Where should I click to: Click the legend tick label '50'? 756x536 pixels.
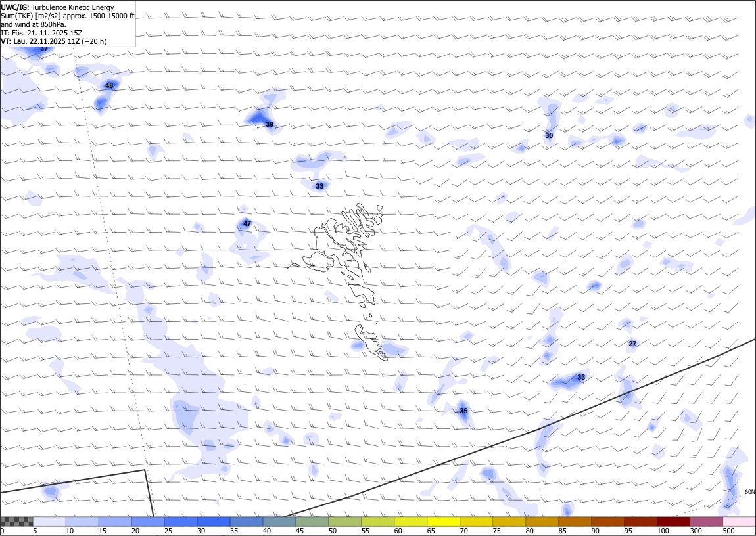coord(333,531)
